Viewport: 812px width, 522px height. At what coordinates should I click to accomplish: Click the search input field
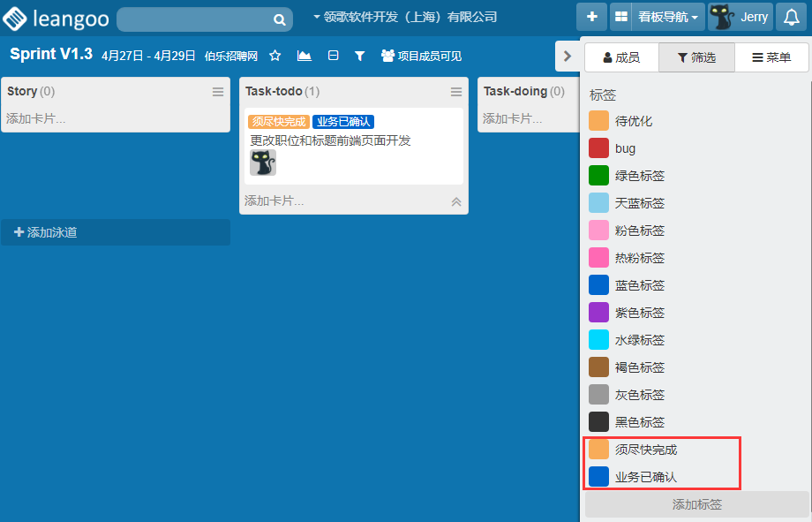click(x=192, y=19)
